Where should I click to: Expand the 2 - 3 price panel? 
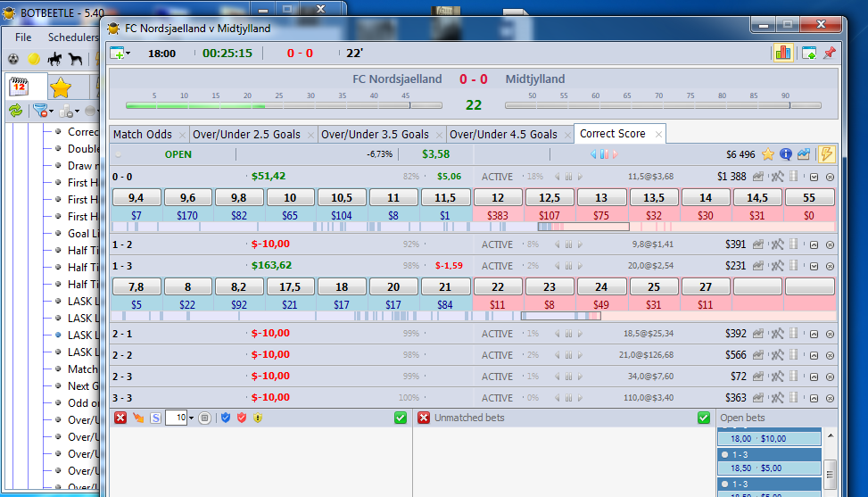click(814, 377)
